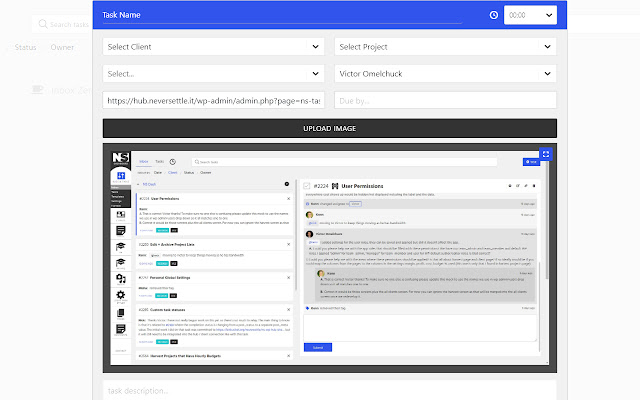Open the image gallery icon in preview sidebar
Image resolution: width=640 pixels, height=400 pixels.
(x=121, y=215)
